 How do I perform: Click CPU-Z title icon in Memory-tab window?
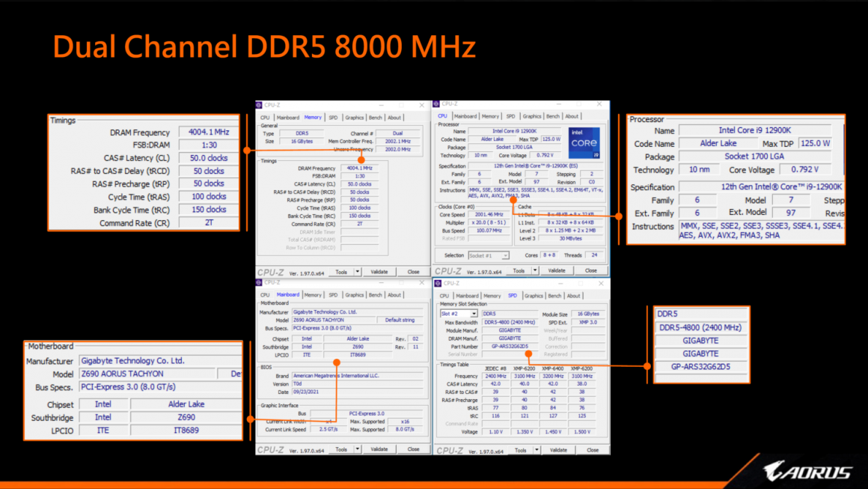[x=260, y=106]
